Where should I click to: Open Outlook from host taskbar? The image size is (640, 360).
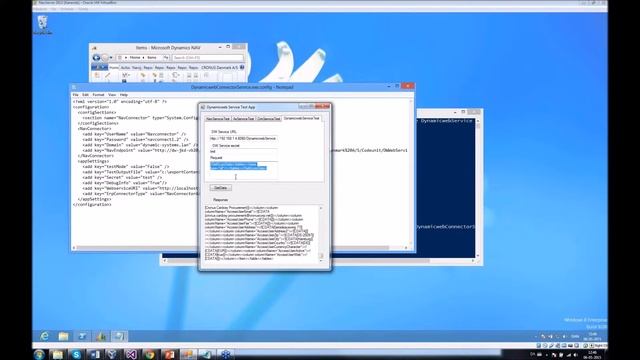(x=95, y=354)
